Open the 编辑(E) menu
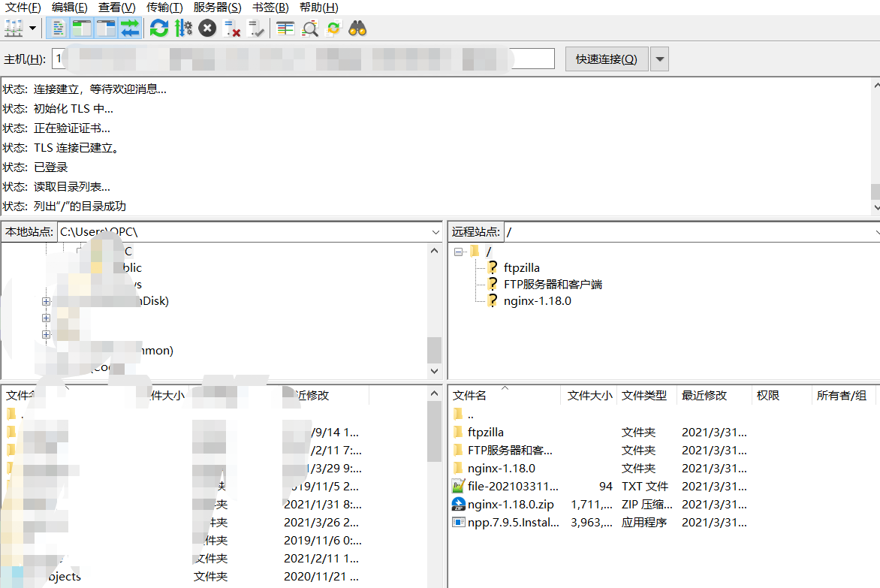The height and width of the screenshot is (588, 880). pos(70,8)
